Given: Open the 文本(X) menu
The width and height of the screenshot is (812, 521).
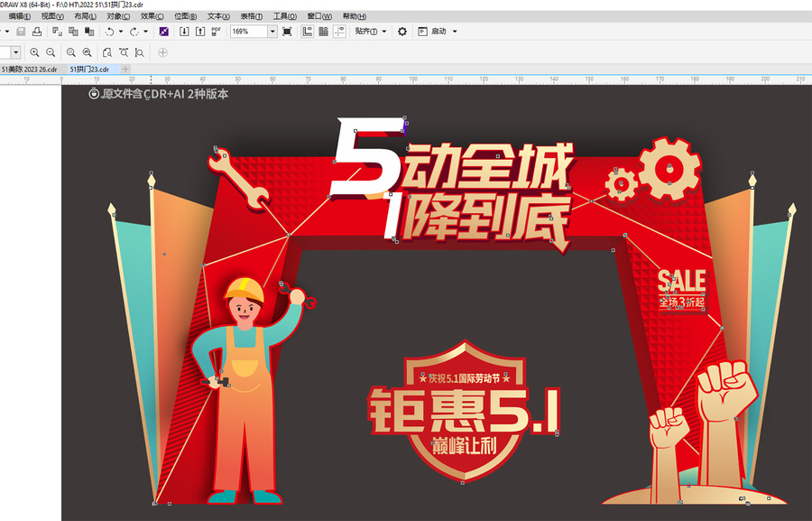Looking at the screenshot, I should 218,16.
